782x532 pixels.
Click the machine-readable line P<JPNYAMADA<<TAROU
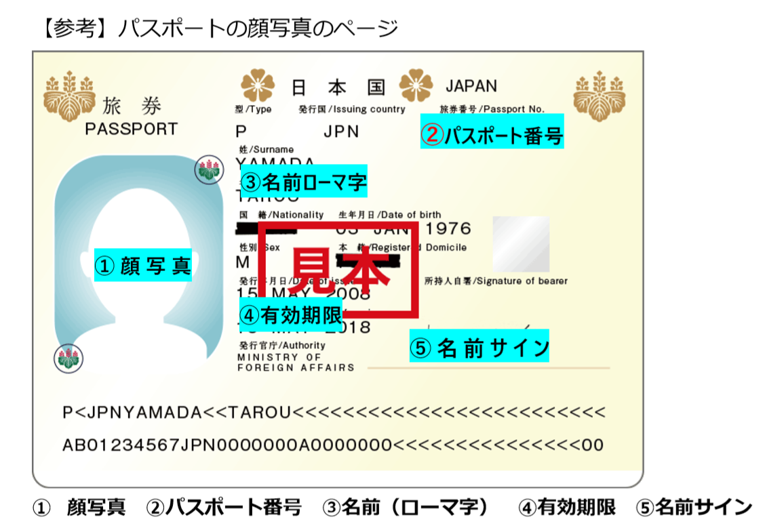point(334,413)
